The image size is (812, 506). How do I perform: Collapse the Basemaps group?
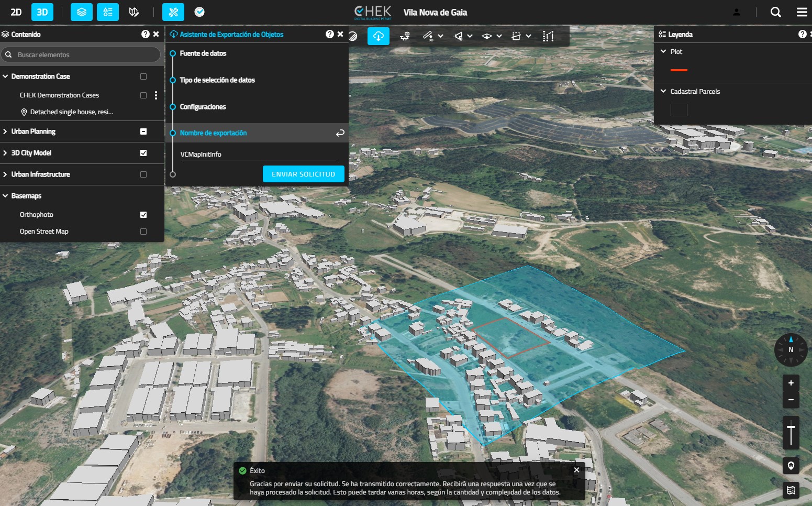pos(5,196)
